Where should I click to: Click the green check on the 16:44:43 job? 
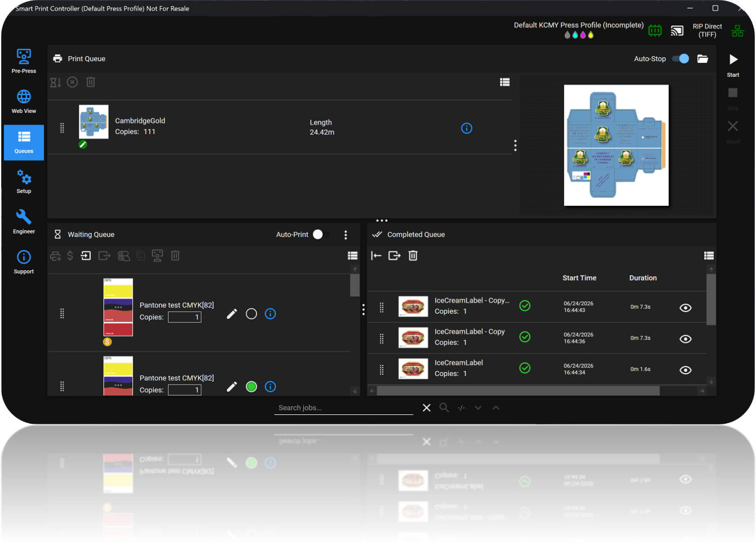(x=525, y=306)
